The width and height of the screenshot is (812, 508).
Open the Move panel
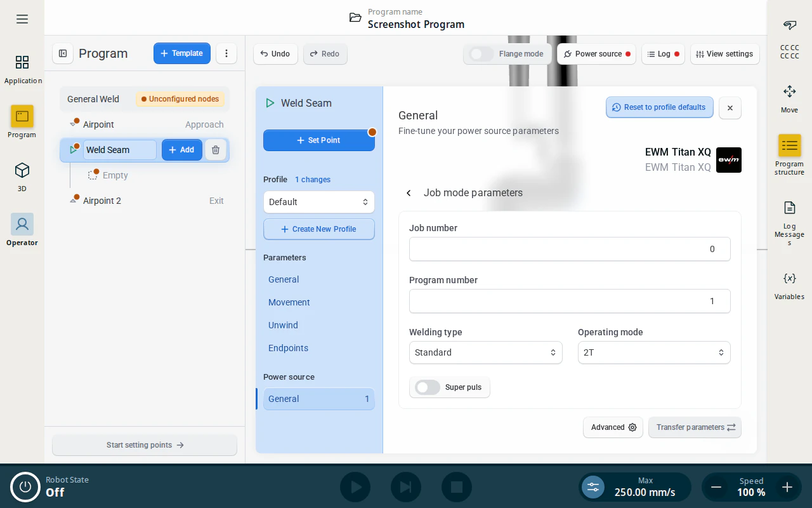[x=790, y=98]
